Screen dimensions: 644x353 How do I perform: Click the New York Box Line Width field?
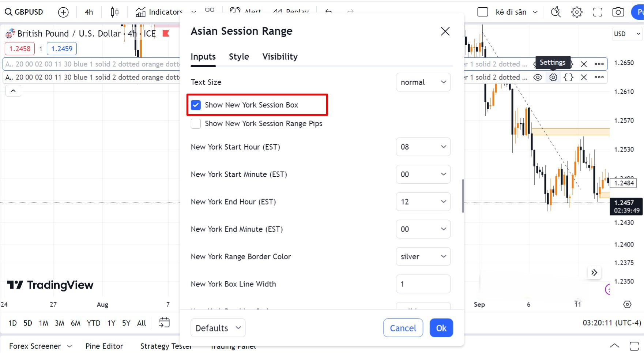(423, 284)
